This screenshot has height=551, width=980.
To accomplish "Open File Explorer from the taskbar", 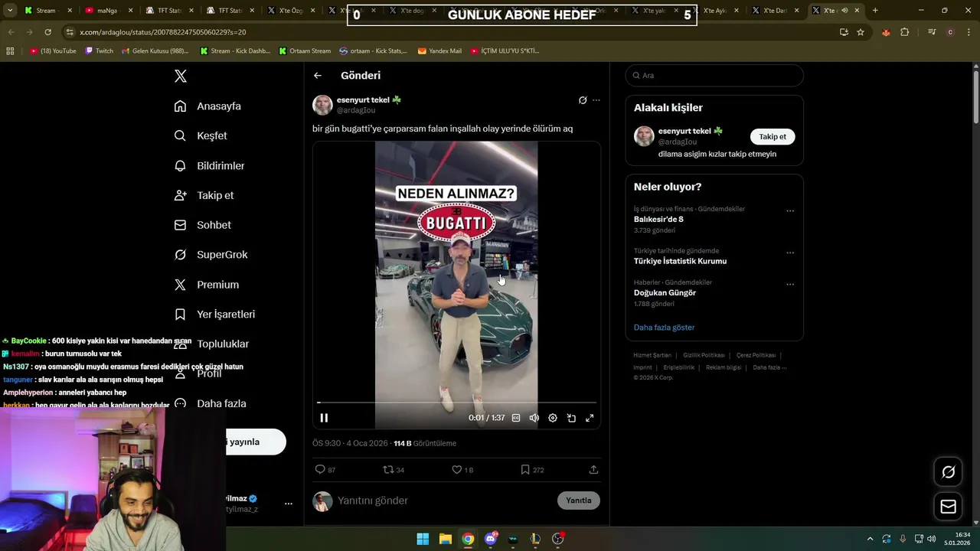I will pyautogui.click(x=445, y=539).
